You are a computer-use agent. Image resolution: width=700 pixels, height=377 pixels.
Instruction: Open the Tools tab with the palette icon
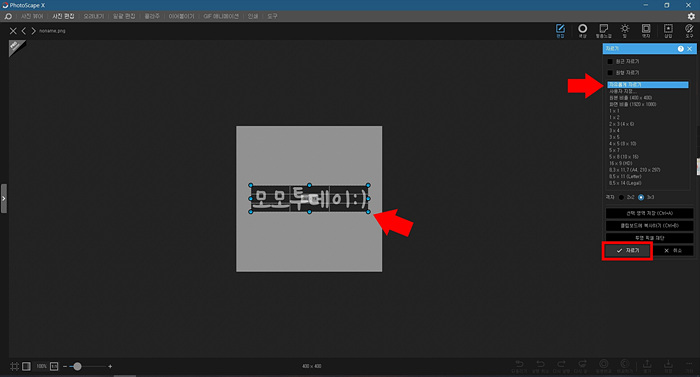click(689, 31)
